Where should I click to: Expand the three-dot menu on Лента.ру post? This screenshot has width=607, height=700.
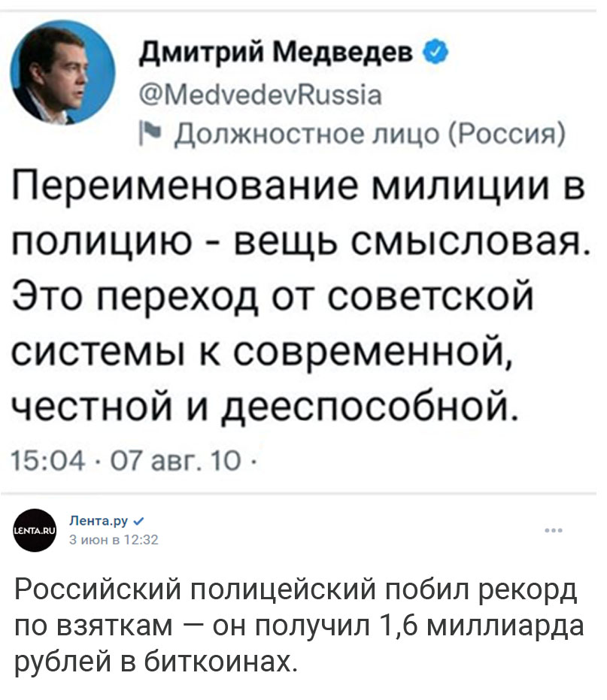coord(554,530)
